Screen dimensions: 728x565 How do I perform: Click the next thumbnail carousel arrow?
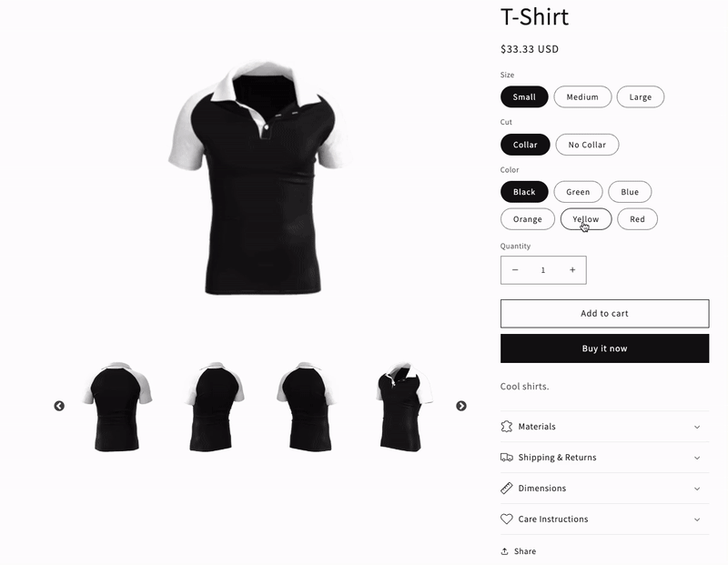461,406
